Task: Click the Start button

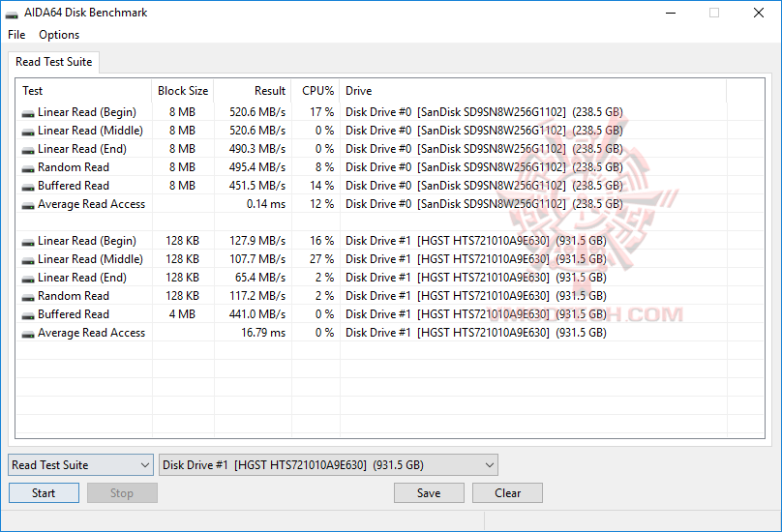Action: point(44,492)
